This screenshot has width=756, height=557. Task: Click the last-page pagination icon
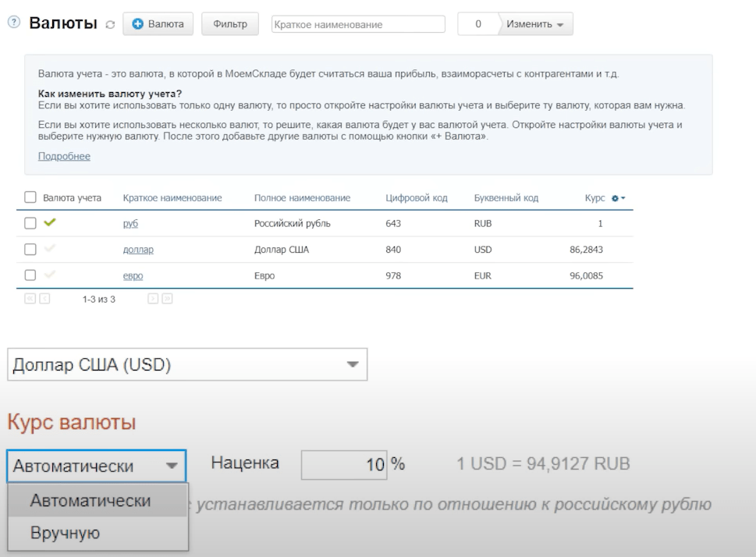point(168,298)
